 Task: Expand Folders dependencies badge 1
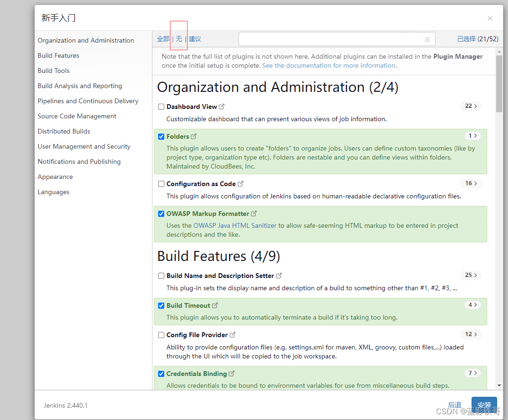coord(472,136)
